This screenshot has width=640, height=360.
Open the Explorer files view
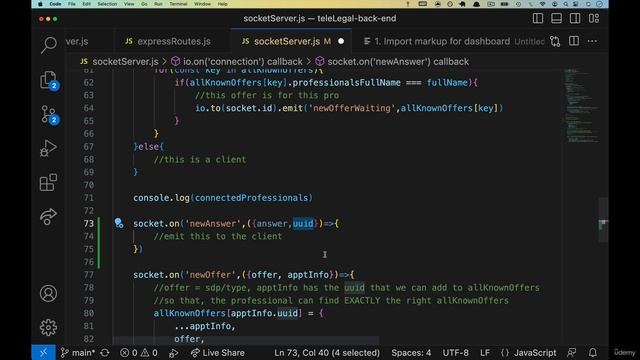tap(49, 80)
